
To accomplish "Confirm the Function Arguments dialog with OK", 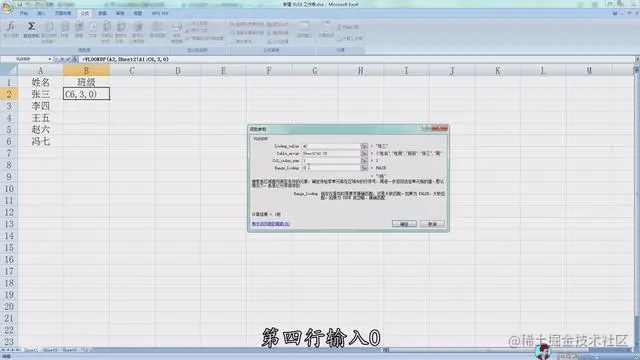I will coord(404,224).
